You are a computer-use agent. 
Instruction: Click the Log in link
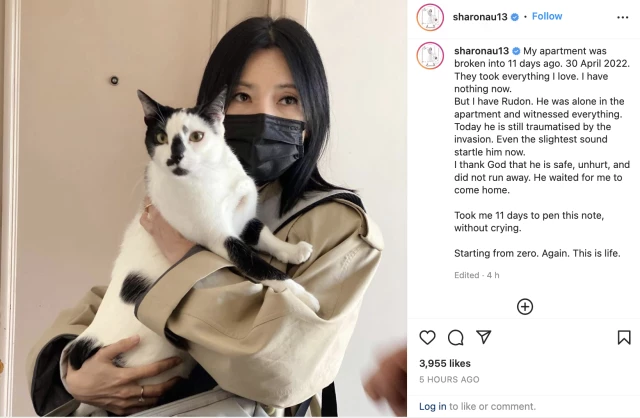click(433, 406)
